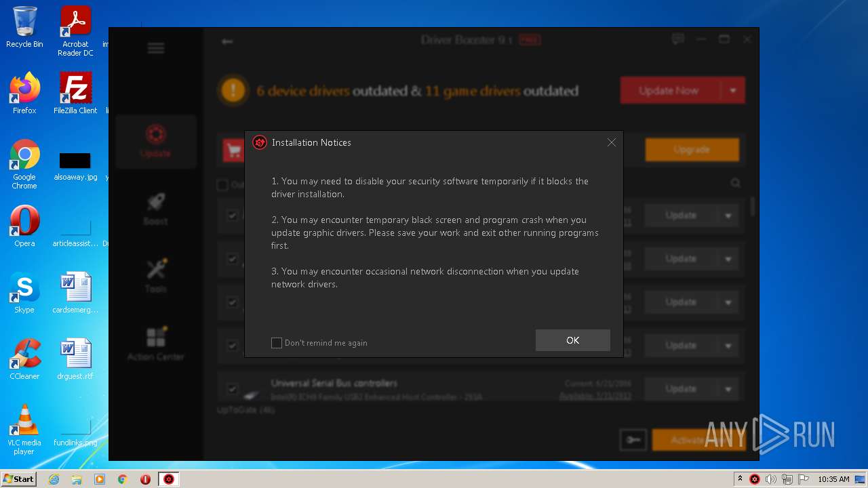The width and height of the screenshot is (868, 488).
Task: Click Update for Universal Serial Bus controllers
Action: tap(681, 389)
